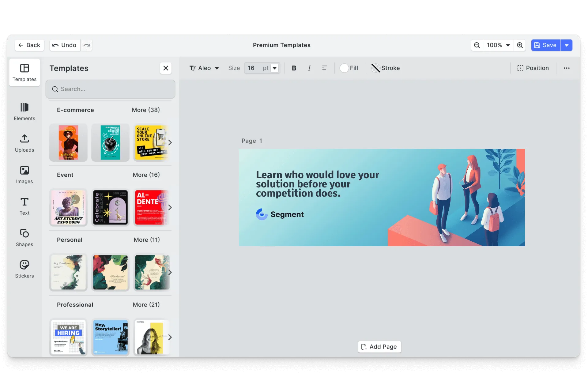This screenshot has height=392, width=588.
Task: Select the Say it with me template
Action: [68, 273]
